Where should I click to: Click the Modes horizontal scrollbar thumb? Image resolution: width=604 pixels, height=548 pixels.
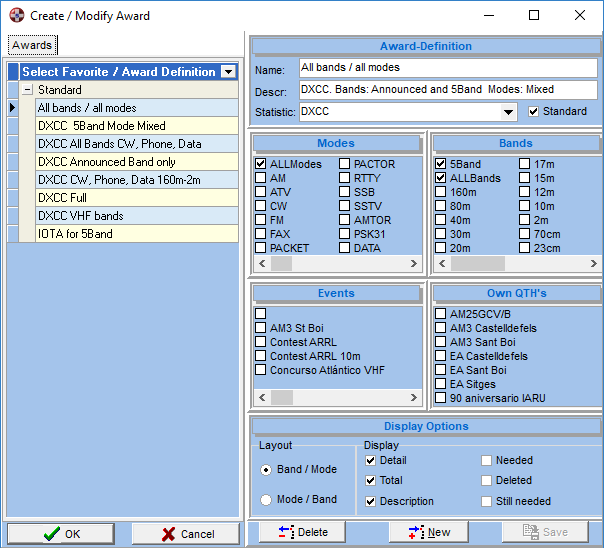click(x=282, y=263)
